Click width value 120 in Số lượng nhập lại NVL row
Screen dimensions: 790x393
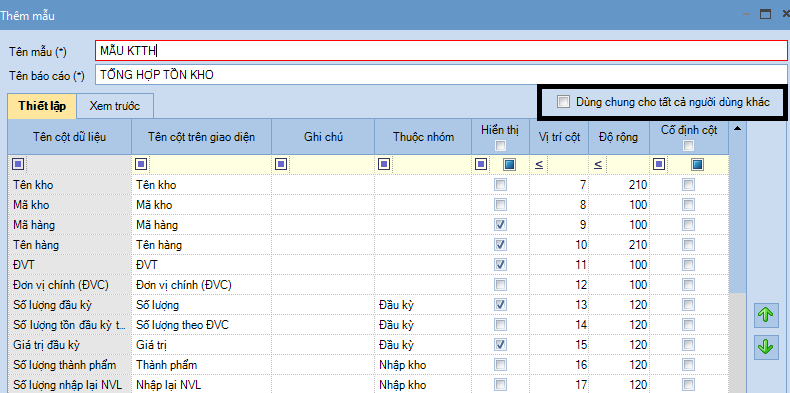pyautogui.click(x=619, y=385)
